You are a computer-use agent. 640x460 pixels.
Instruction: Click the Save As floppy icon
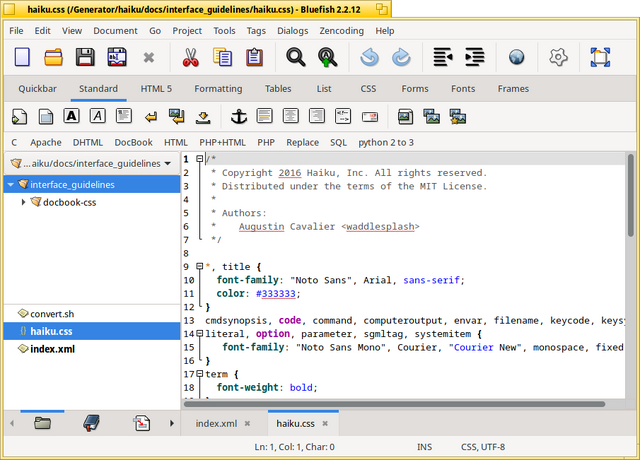(117, 57)
